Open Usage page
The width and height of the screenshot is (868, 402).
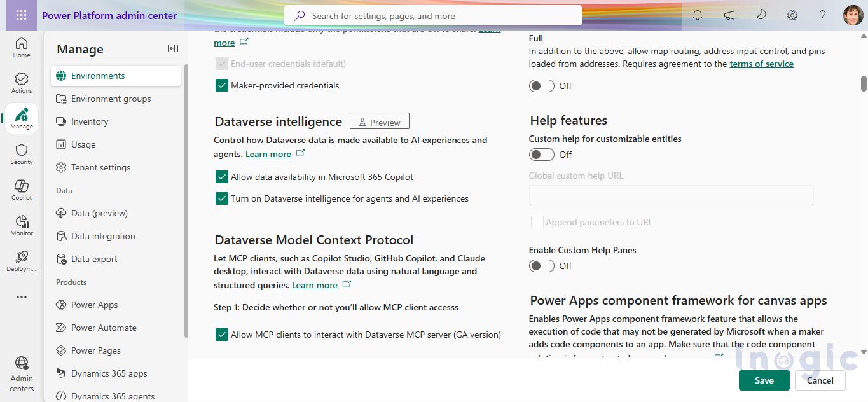(116, 144)
